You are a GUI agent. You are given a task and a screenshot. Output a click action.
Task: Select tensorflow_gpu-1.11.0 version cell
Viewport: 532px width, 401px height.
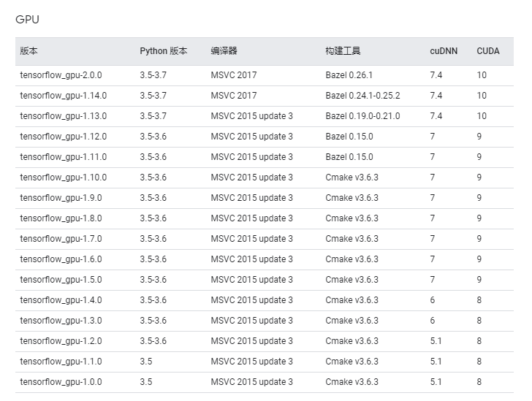(x=64, y=157)
